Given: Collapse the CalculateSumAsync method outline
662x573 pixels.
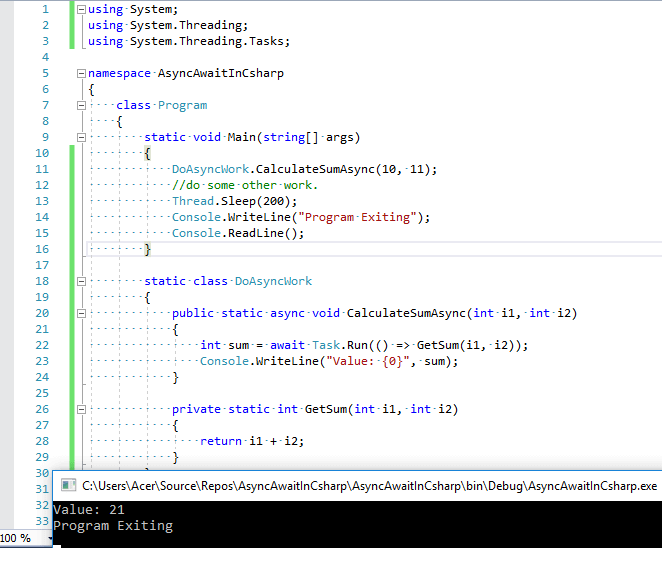Looking at the screenshot, I should click(81, 314).
